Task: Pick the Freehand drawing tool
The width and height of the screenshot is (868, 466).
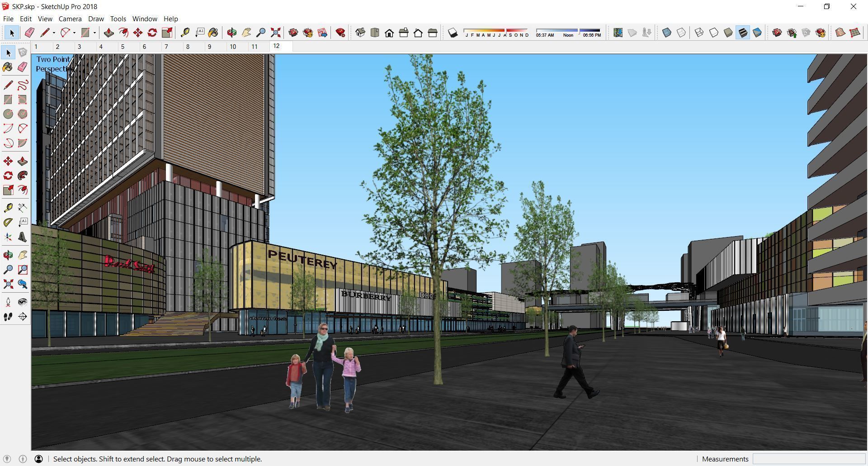Action: [23, 85]
